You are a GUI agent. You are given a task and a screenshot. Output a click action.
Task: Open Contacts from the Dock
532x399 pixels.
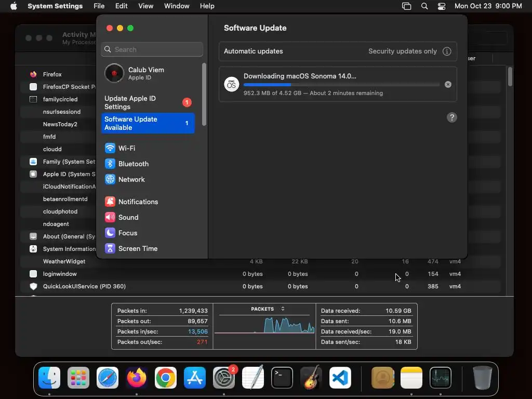pyautogui.click(x=383, y=378)
